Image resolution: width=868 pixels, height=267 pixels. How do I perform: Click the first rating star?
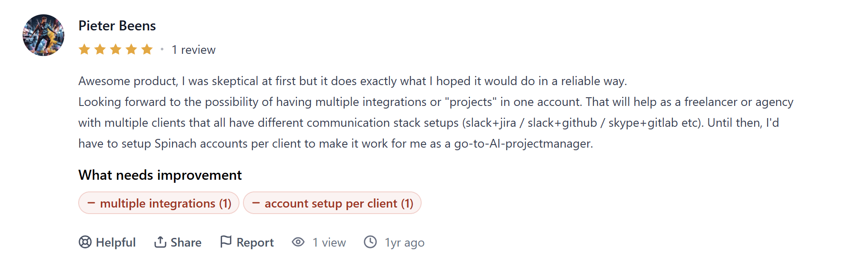click(x=84, y=49)
